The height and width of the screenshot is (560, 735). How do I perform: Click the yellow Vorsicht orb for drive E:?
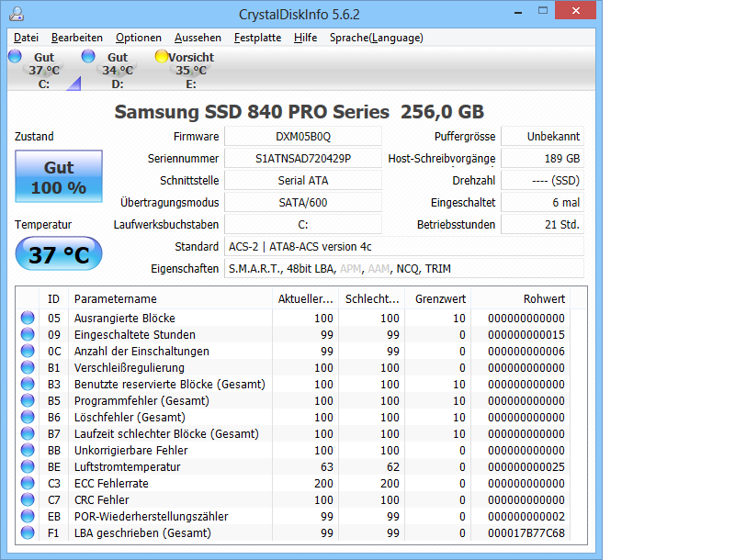tap(162, 56)
